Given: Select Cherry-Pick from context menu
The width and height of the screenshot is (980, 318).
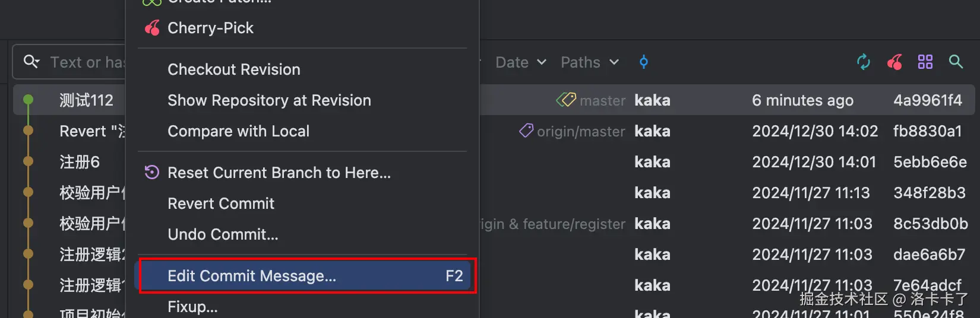Looking at the screenshot, I should 210,28.
